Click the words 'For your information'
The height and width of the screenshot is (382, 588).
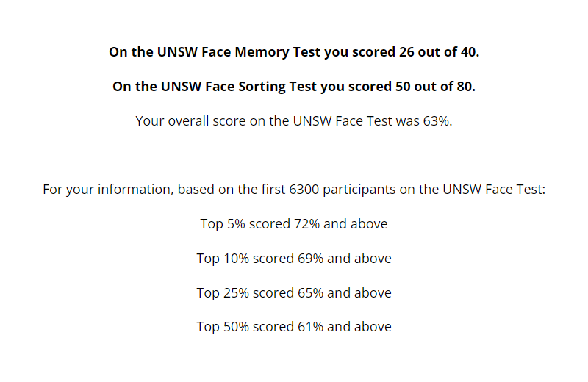[108, 190]
